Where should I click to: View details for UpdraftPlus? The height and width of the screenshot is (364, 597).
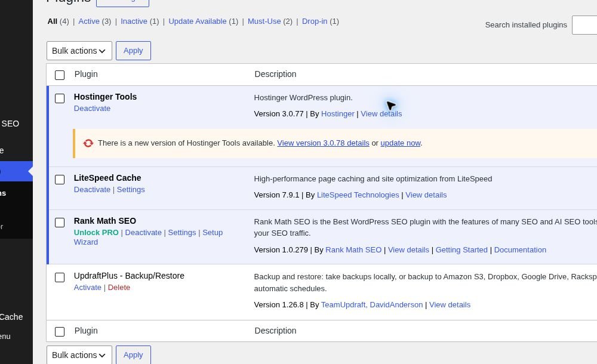450,304
